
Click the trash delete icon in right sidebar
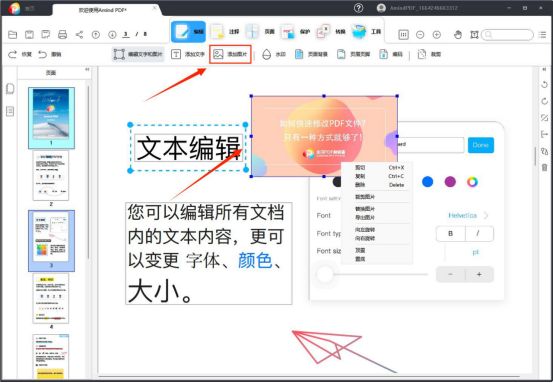coord(544,167)
